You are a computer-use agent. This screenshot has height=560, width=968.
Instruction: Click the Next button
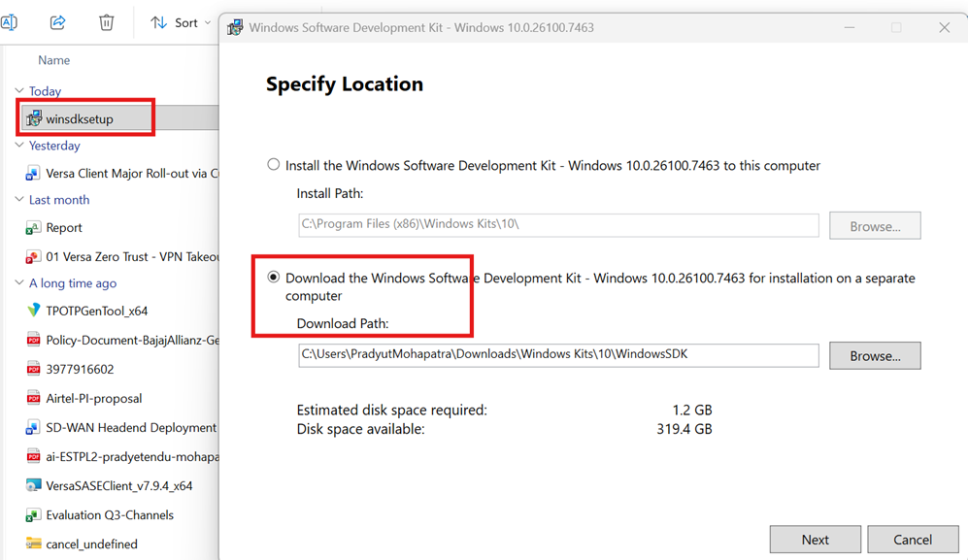pyautogui.click(x=815, y=540)
